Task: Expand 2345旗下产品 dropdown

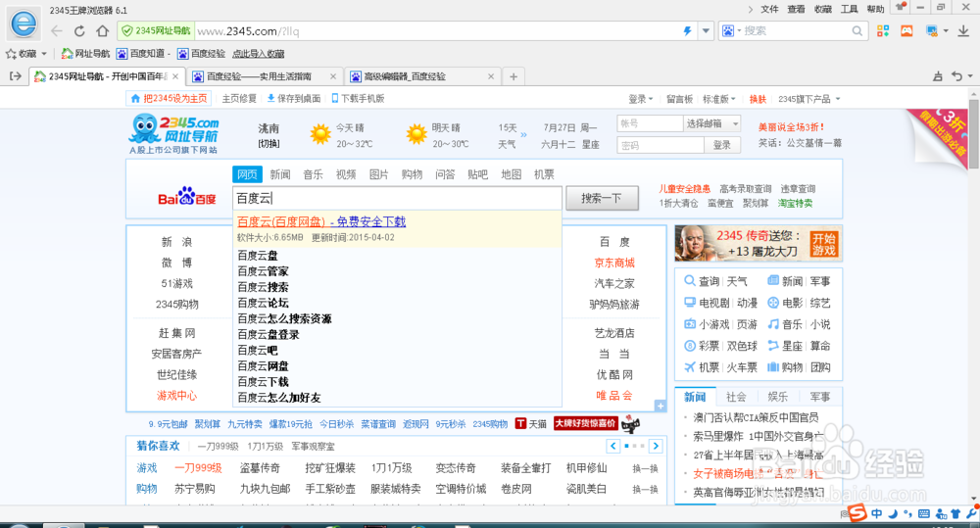Action: (808, 99)
